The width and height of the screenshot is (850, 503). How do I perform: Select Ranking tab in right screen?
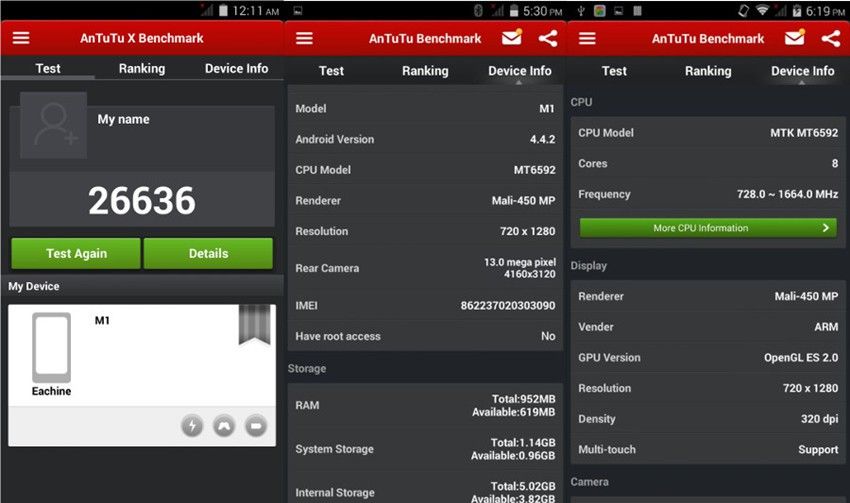(x=708, y=71)
